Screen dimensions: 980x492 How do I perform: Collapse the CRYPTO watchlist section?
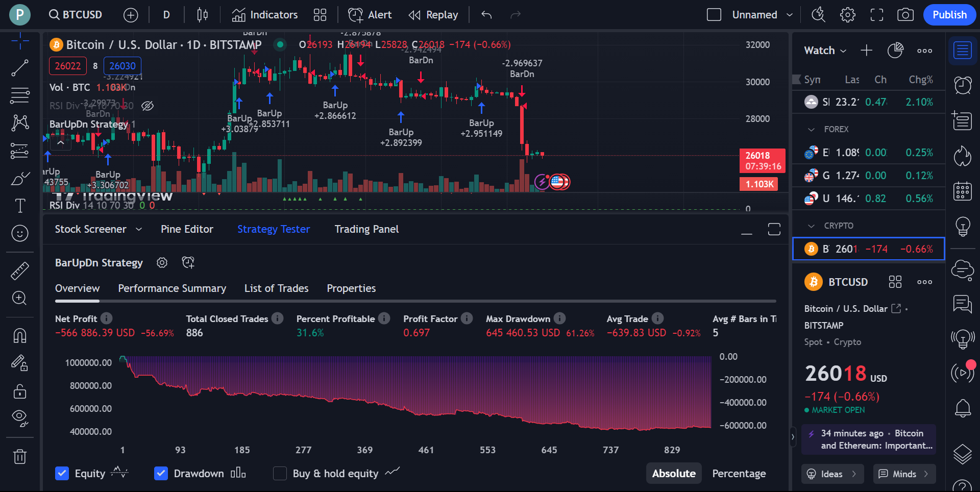(813, 225)
